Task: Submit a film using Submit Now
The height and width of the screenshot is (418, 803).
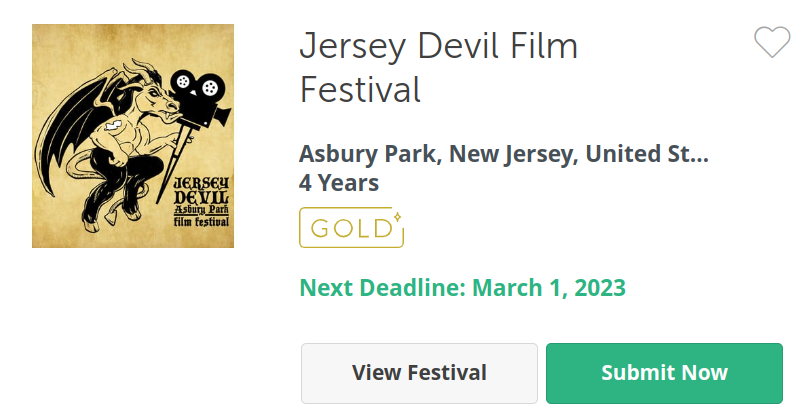Action: tap(664, 373)
